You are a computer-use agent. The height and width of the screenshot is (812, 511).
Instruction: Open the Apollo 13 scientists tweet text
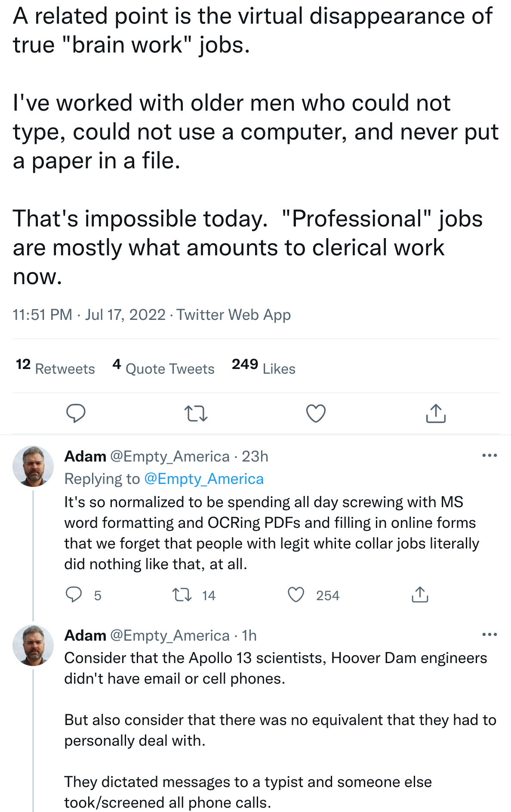(x=275, y=668)
